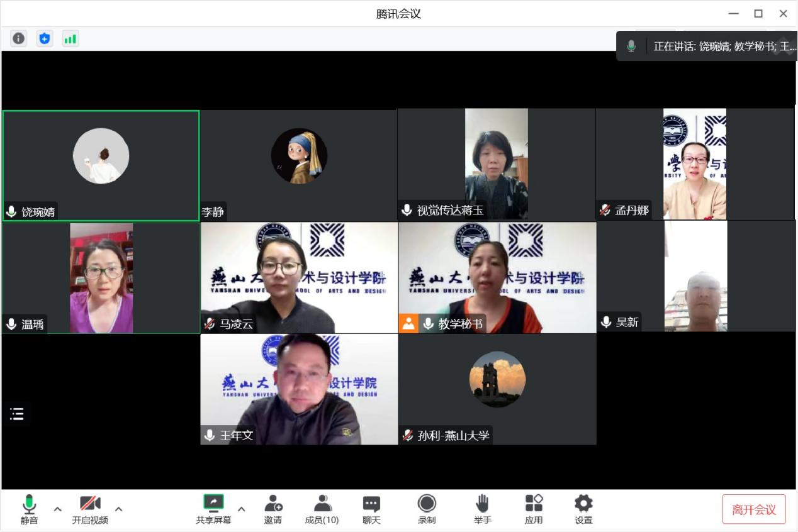Expand video options arrow beside 开启视频
The height and width of the screenshot is (532, 798).
click(118, 509)
